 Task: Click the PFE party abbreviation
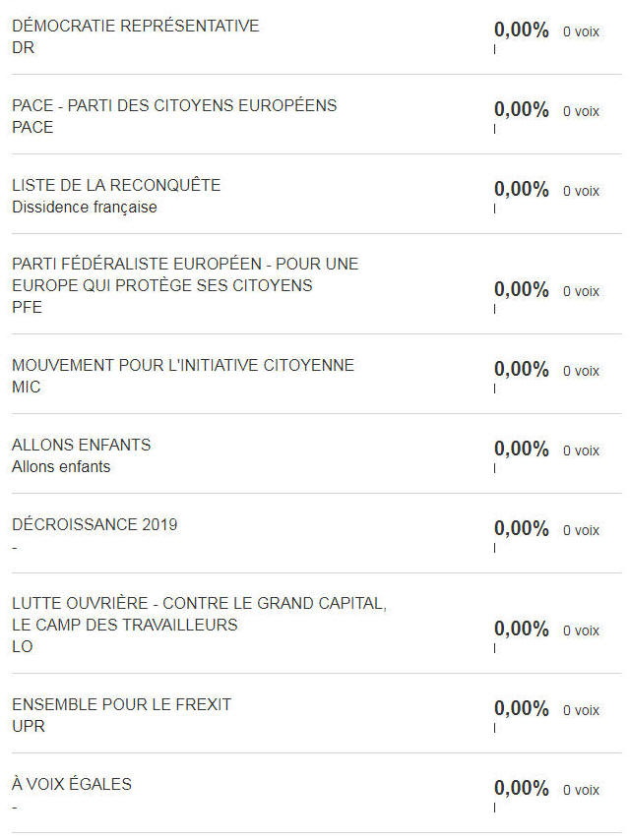click(27, 308)
